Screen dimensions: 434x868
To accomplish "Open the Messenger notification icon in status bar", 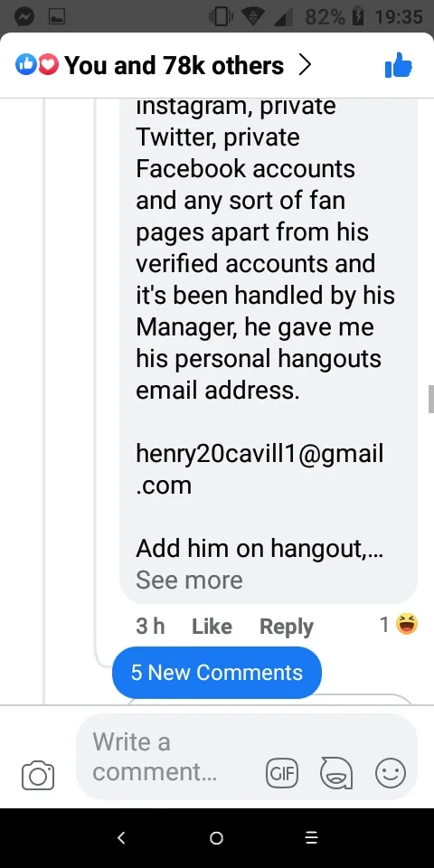I will pyautogui.click(x=25, y=17).
